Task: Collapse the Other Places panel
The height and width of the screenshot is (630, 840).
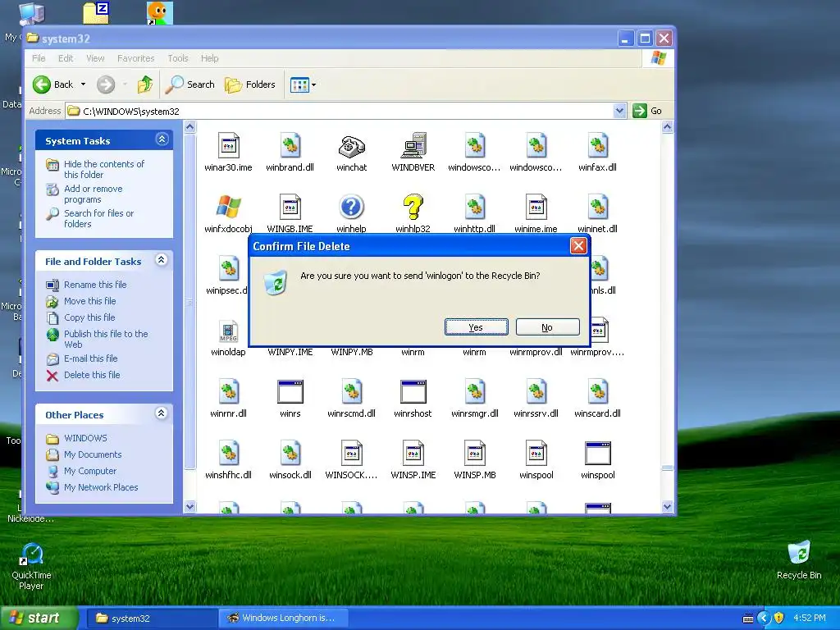Action: 161,413
